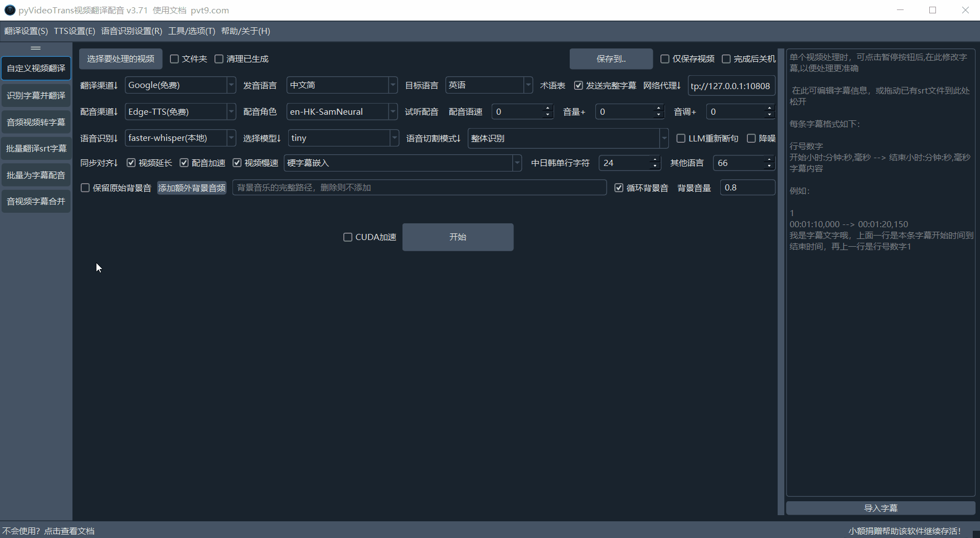The height and width of the screenshot is (538, 980).
Task: Click the pyVideoTrans app icon in title bar
Action: point(9,10)
